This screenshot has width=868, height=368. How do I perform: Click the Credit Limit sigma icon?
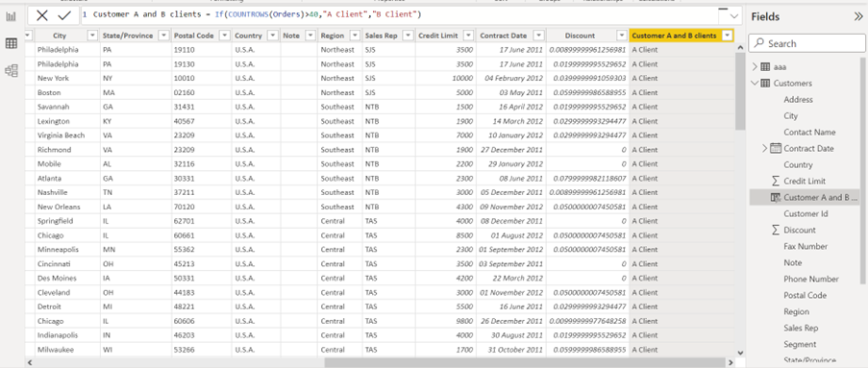tap(776, 181)
